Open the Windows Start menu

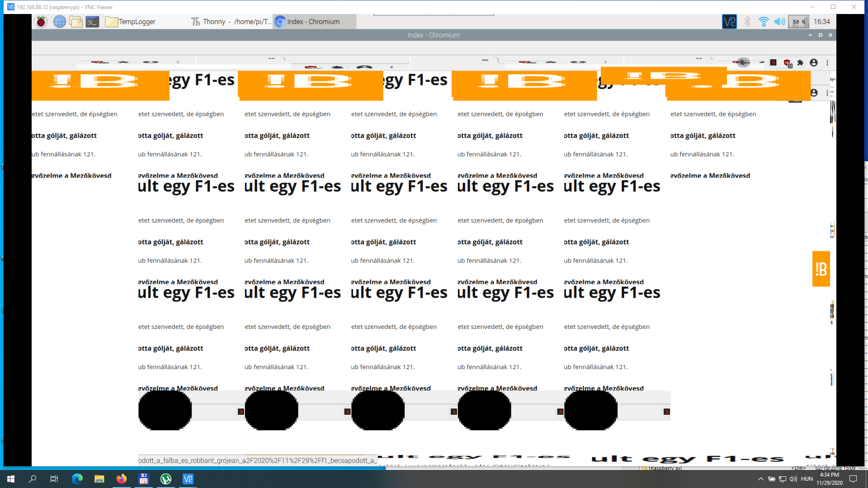pyautogui.click(x=11, y=479)
